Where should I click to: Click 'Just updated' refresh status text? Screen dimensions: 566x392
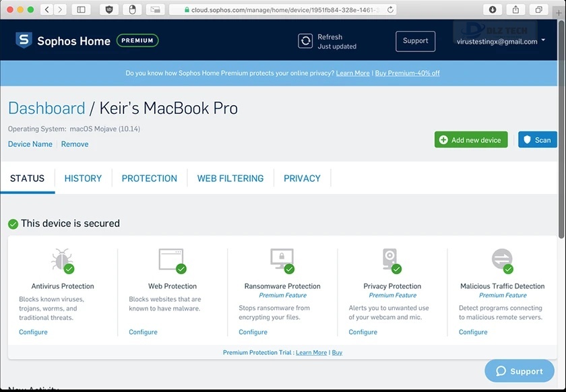[x=337, y=46]
